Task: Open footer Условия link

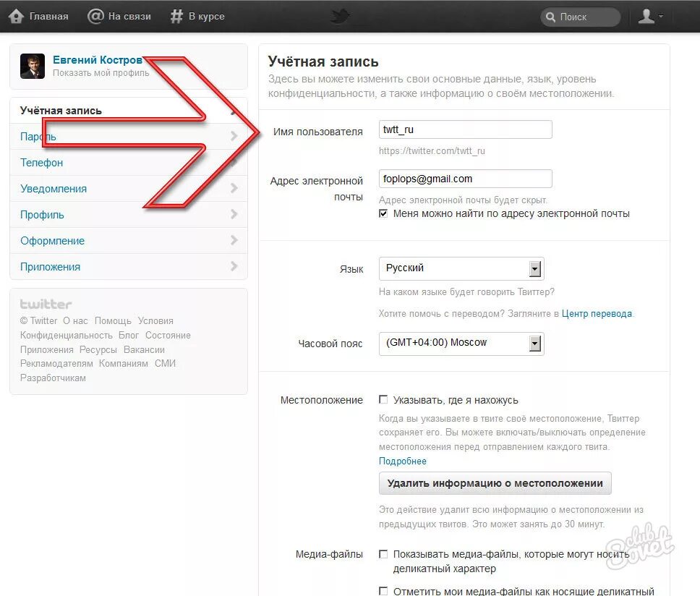Action: (155, 320)
